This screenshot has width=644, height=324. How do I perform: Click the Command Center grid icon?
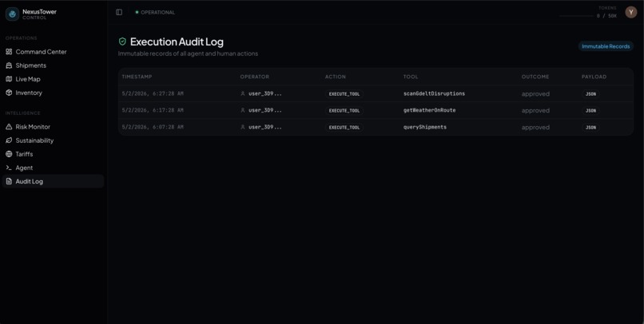9,52
